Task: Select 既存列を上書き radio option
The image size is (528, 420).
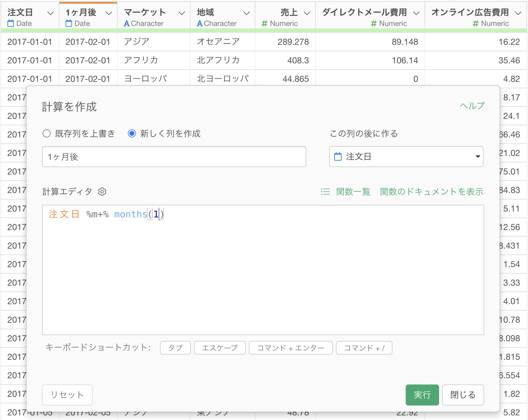Action: click(47, 133)
